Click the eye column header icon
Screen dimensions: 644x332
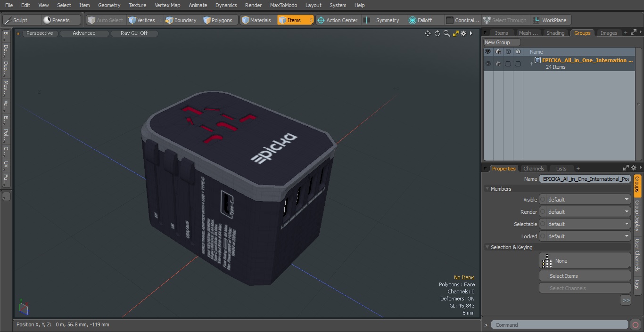pyautogui.click(x=488, y=52)
